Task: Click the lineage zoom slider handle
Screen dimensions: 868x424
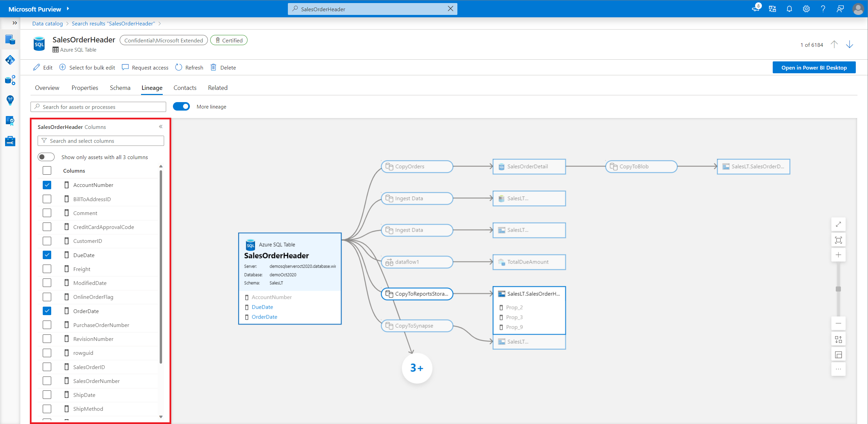Action: pyautogui.click(x=838, y=289)
